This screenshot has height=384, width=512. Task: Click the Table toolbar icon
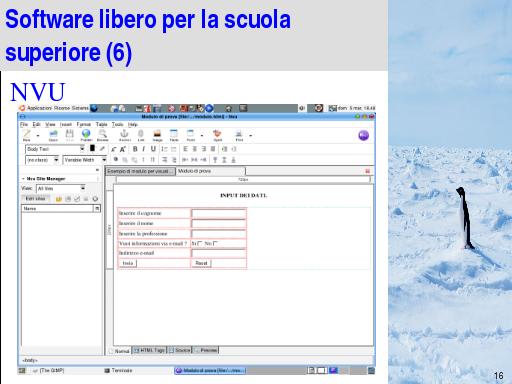tap(174, 135)
